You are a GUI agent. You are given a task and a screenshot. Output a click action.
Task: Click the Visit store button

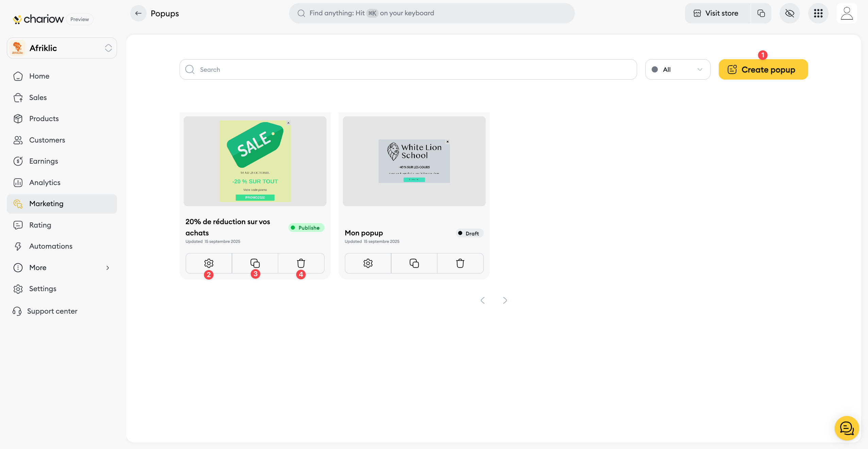click(x=717, y=13)
